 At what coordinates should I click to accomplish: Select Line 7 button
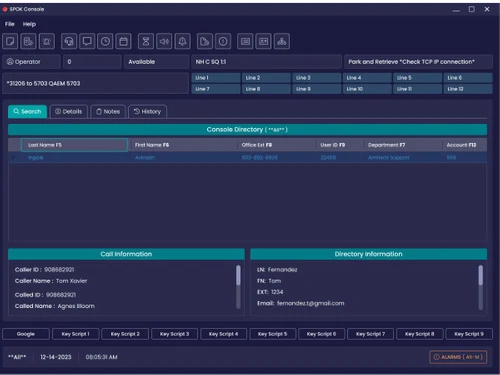click(x=216, y=89)
